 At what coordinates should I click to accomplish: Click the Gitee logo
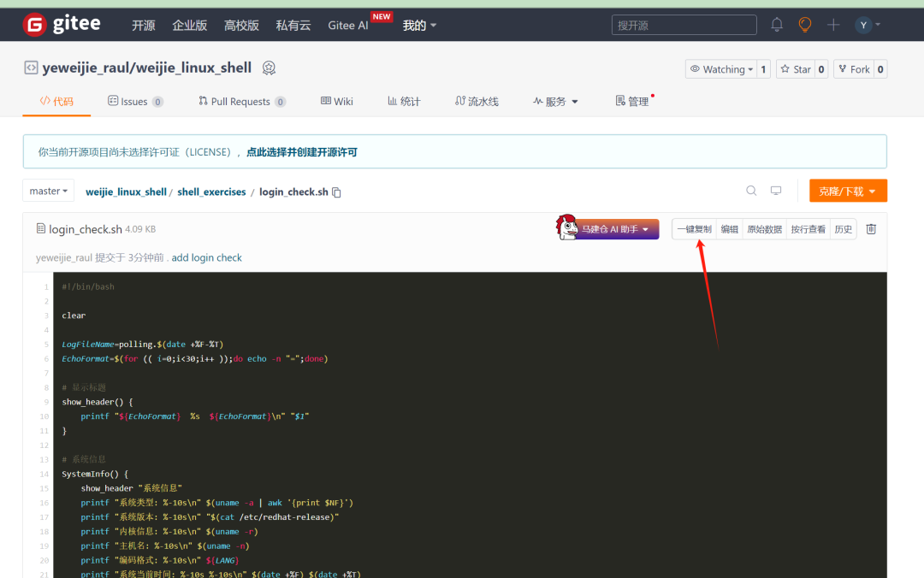click(62, 25)
